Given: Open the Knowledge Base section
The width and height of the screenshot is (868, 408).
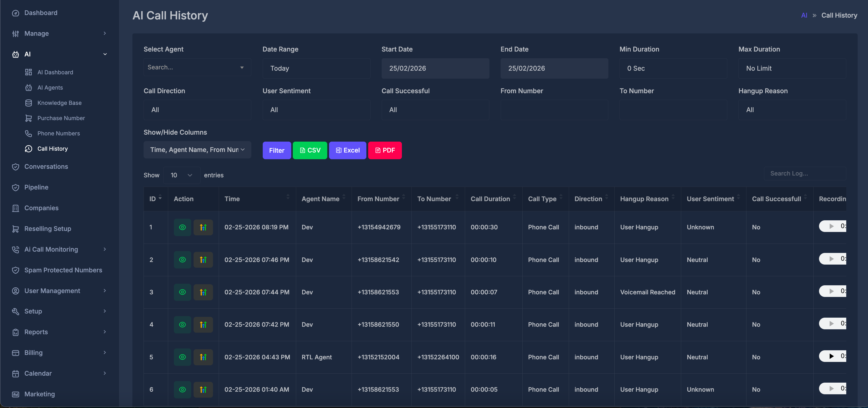Looking at the screenshot, I should click(59, 103).
